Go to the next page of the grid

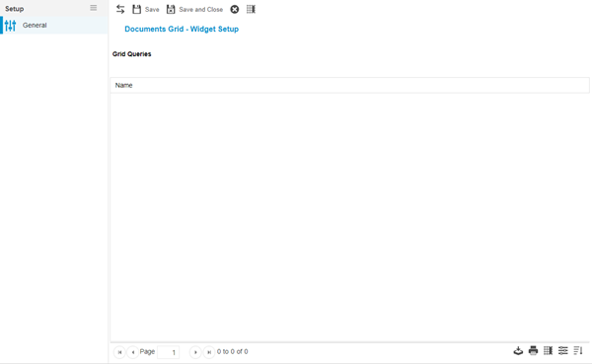[x=195, y=352]
